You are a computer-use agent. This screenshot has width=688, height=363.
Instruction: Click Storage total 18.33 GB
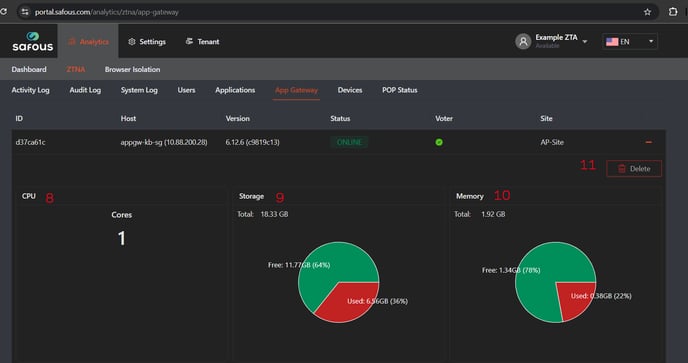coord(274,214)
